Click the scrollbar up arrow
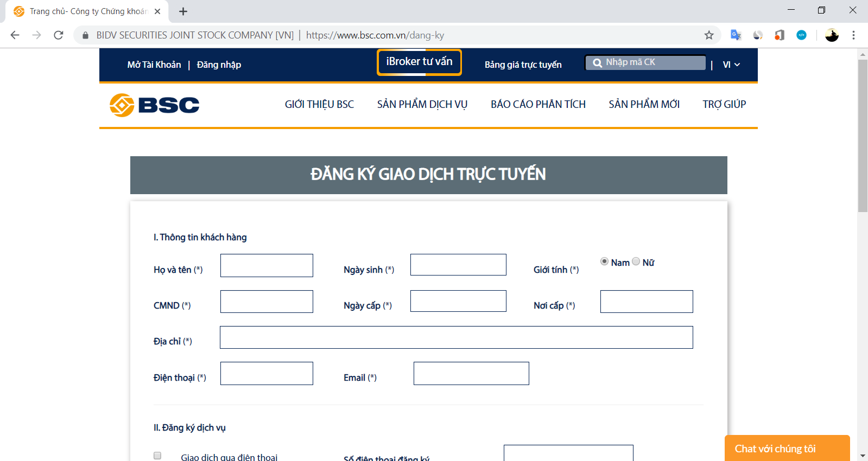This screenshot has width=868, height=461. click(863, 54)
